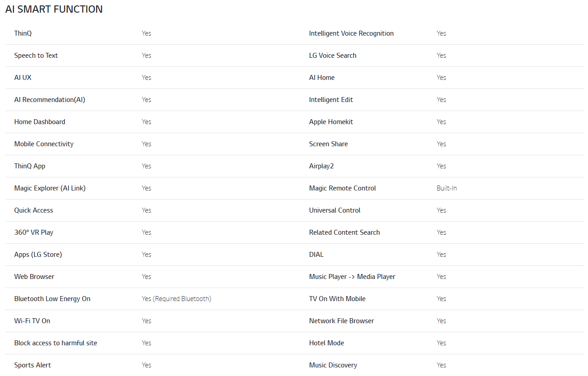Select the LG Voice Search label
Image resolution: width=588 pixels, height=376 pixels.
click(333, 56)
